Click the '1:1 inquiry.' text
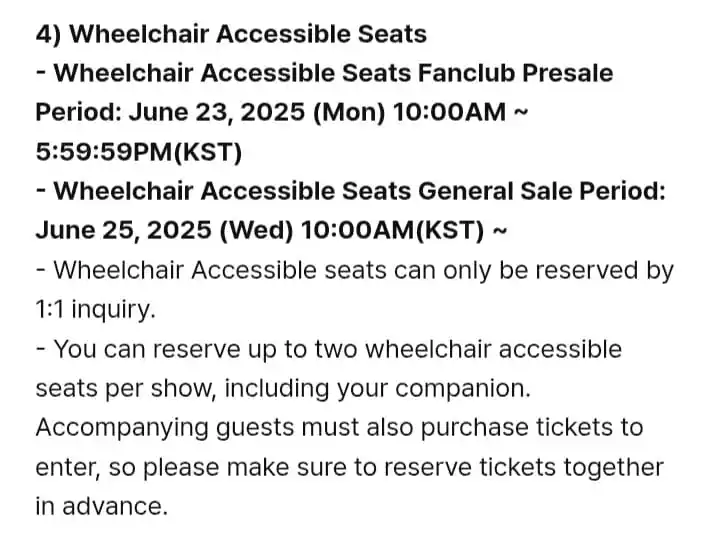Image resolution: width=720 pixels, height=546 pixels. click(x=96, y=310)
